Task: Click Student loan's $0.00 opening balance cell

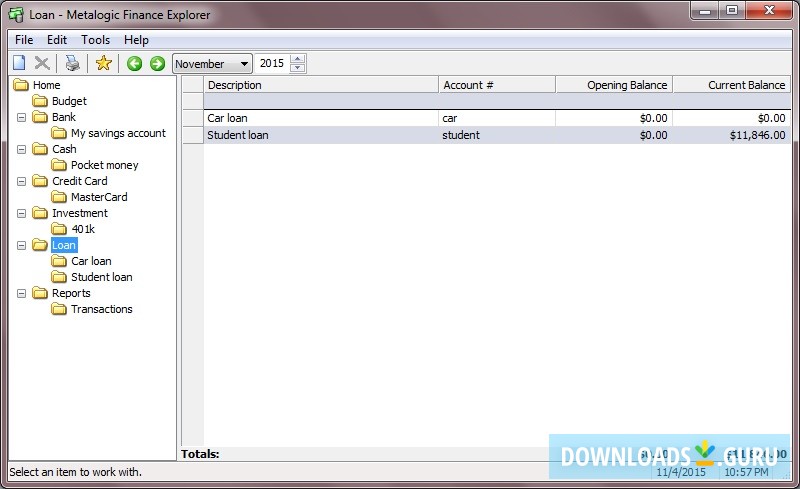Action: point(614,135)
